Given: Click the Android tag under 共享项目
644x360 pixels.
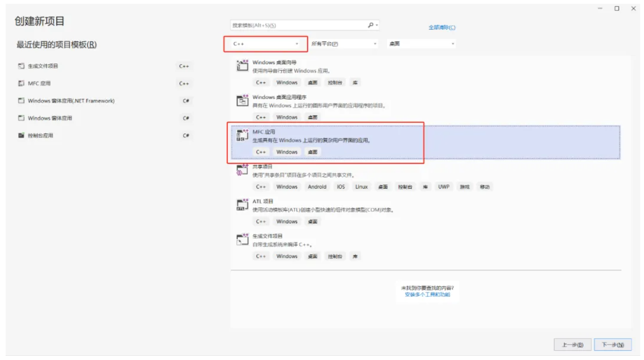Looking at the screenshot, I should [317, 187].
